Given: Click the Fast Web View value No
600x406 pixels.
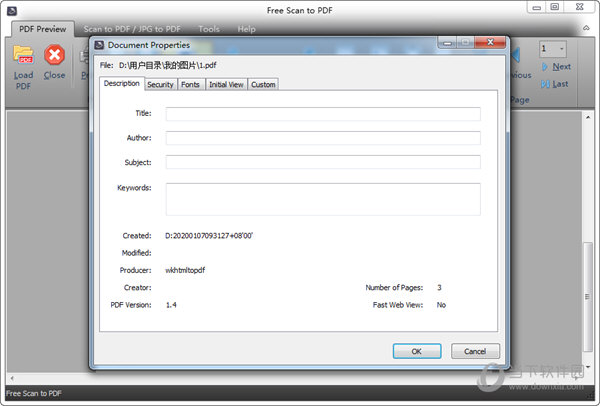Looking at the screenshot, I should click(441, 305).
